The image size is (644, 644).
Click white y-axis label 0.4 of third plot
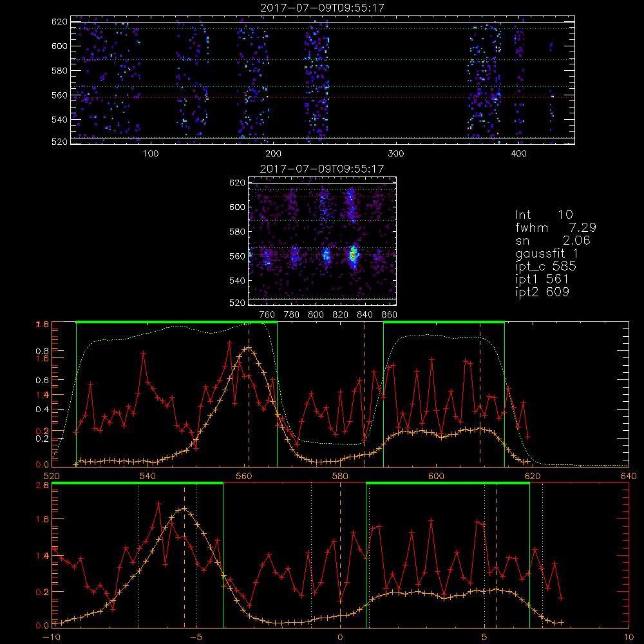click(43, 410)
